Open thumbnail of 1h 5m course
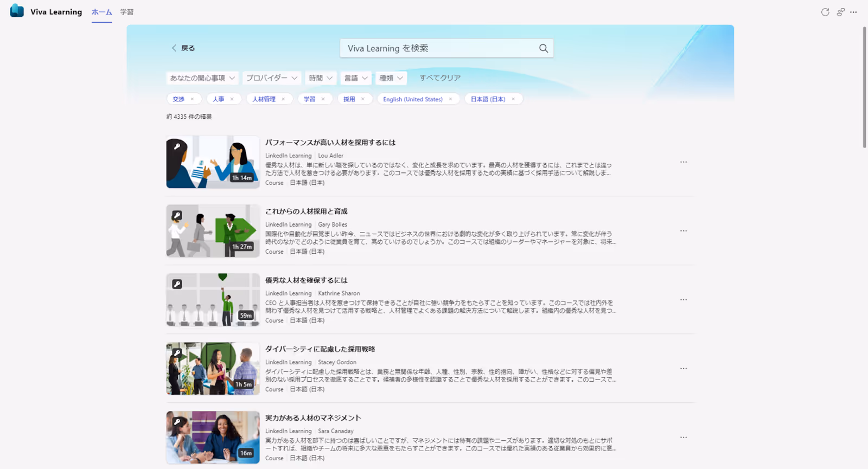The image size is (868, 469). [x=213, y=369]
